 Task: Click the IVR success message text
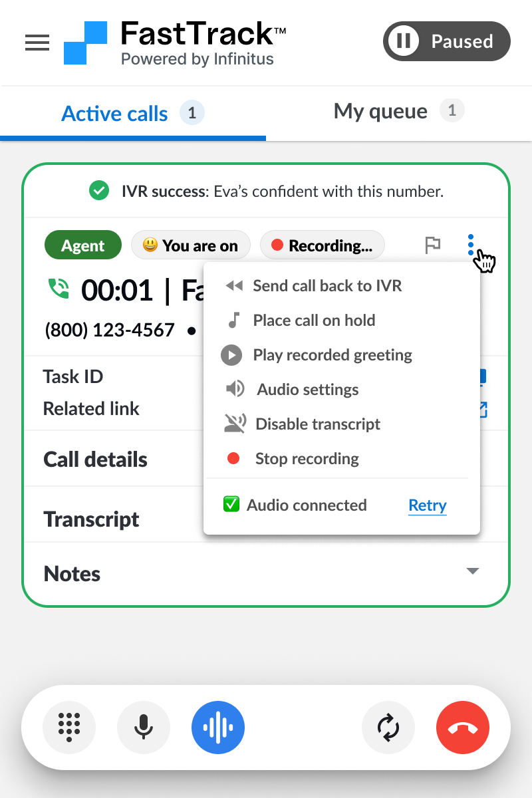[283, 192]
